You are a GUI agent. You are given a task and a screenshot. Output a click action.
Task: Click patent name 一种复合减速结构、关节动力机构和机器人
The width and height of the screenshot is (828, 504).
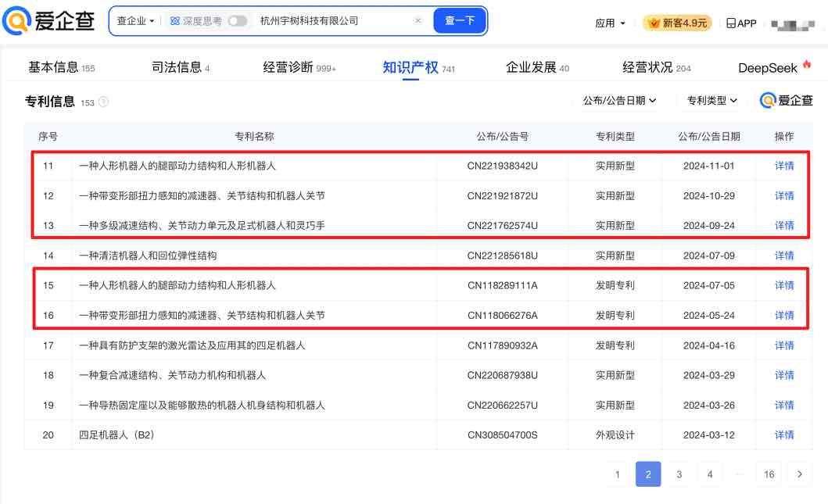[x=172, y=375]
